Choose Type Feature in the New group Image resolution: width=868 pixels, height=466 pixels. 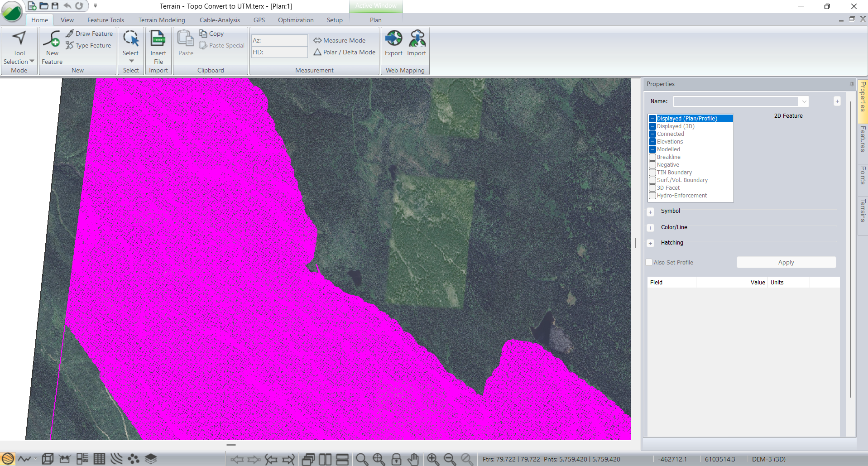88,45
